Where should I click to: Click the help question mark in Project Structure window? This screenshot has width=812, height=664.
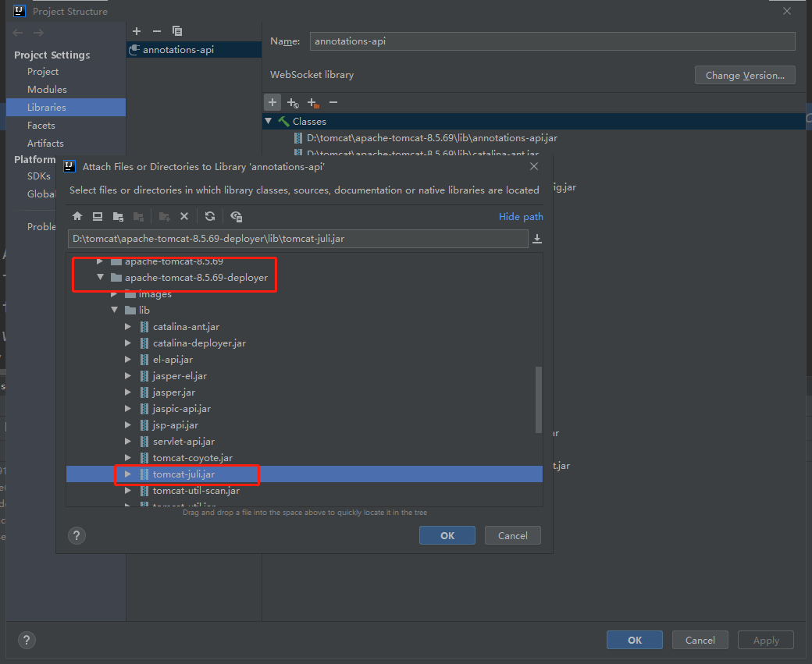[27, 640]
